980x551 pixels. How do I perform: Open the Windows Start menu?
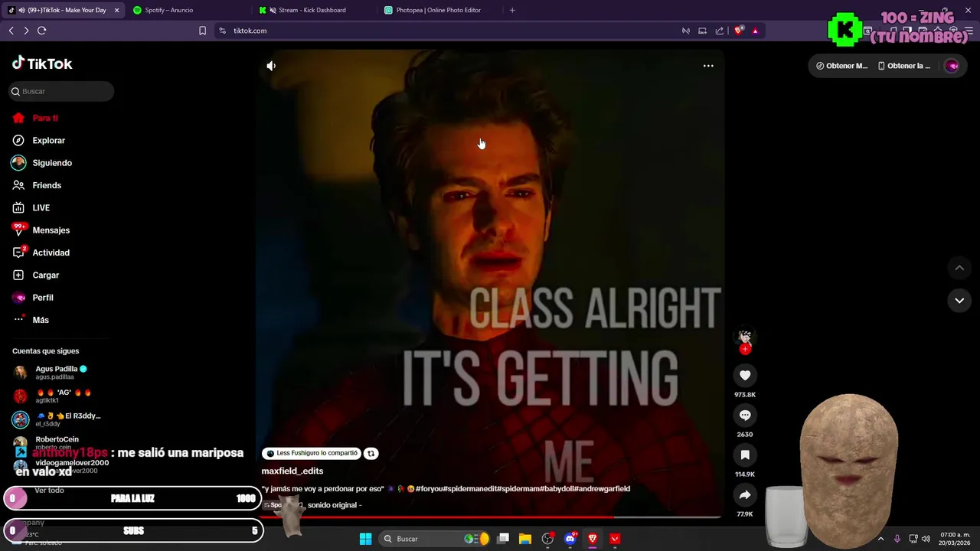coord(366,539)
